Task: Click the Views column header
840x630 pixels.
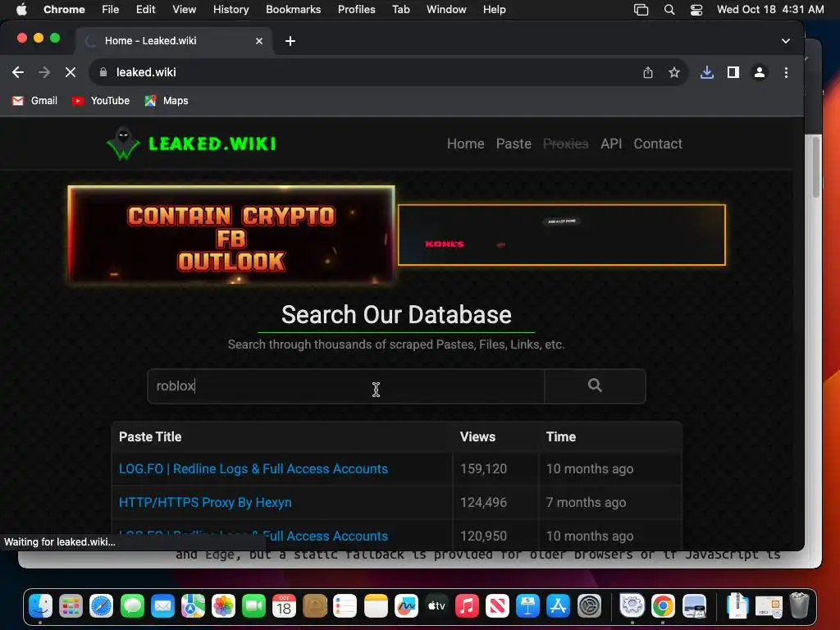Action: [477, 436]
